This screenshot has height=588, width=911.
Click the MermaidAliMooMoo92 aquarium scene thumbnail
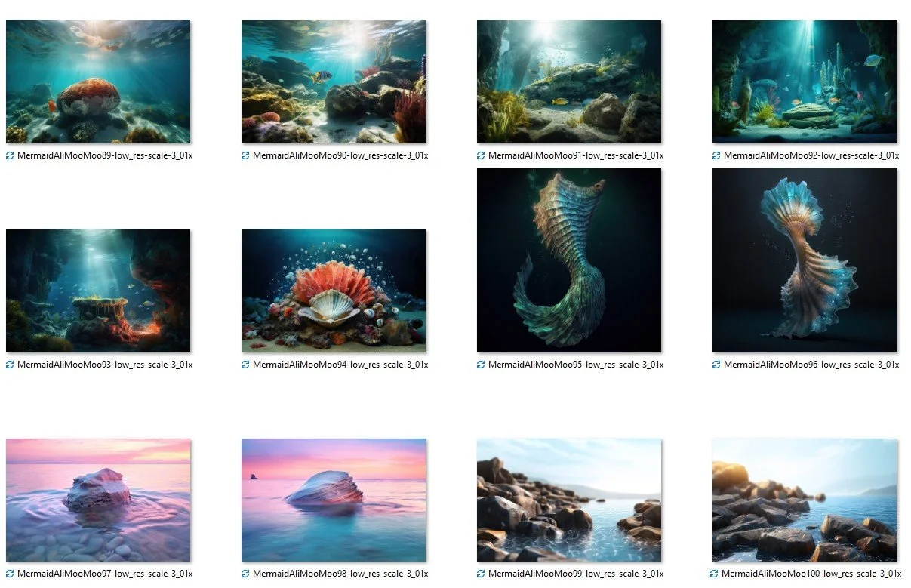point(805,82)
